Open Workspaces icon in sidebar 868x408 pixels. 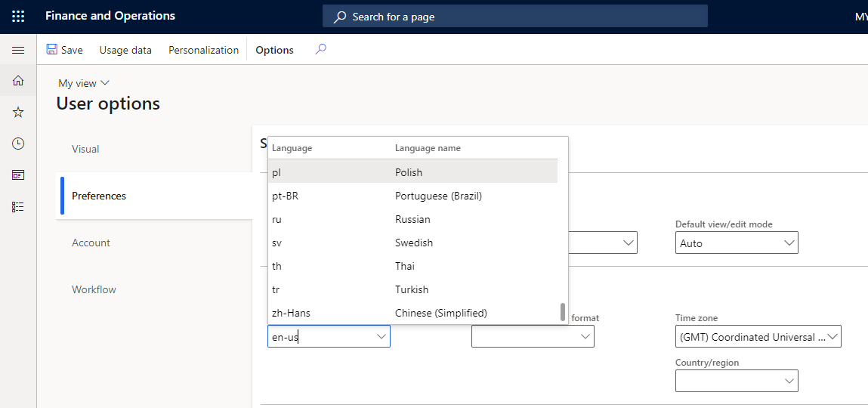(x=18, y=175)
